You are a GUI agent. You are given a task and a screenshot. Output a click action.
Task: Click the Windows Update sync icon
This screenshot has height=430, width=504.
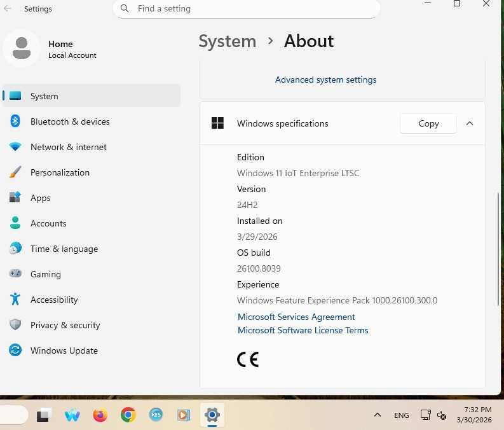15,350
